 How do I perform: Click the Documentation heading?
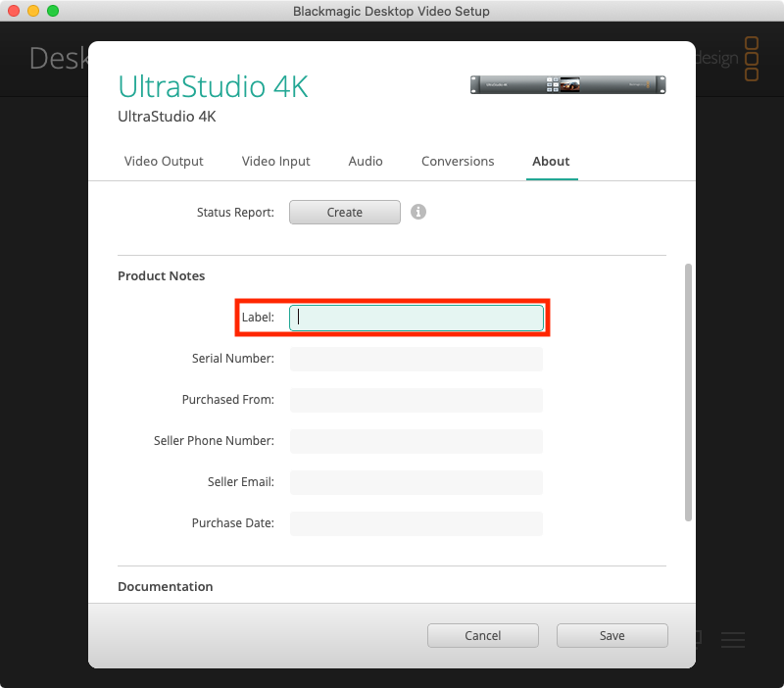click(165, 586)
